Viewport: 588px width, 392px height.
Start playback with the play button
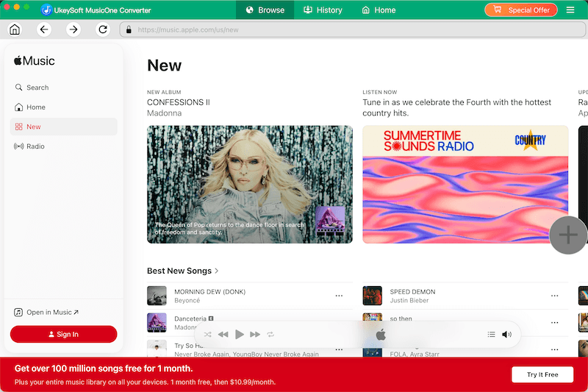(240, 334)
